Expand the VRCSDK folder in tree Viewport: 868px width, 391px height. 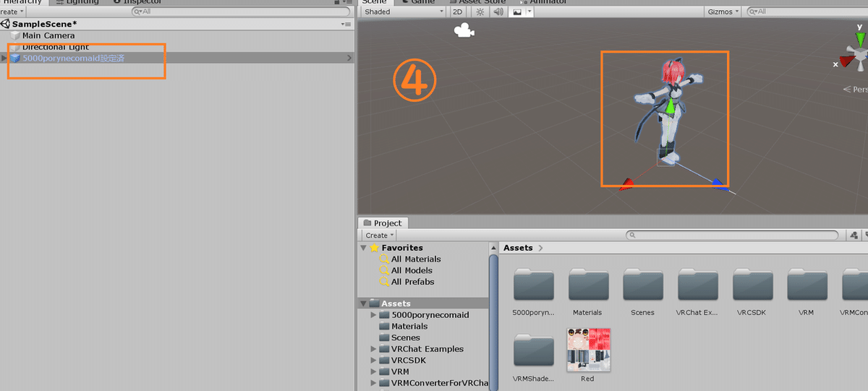coord(373,360)
